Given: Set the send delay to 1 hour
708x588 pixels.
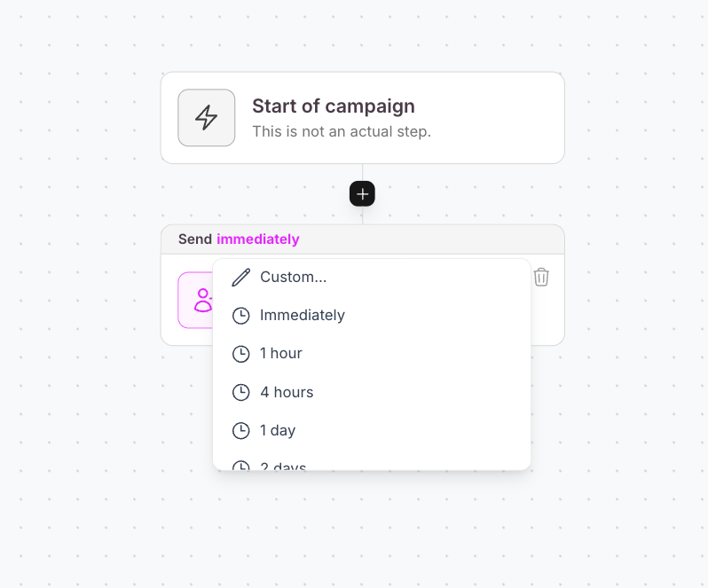Looking at the screenshot, I should [280, 354].
